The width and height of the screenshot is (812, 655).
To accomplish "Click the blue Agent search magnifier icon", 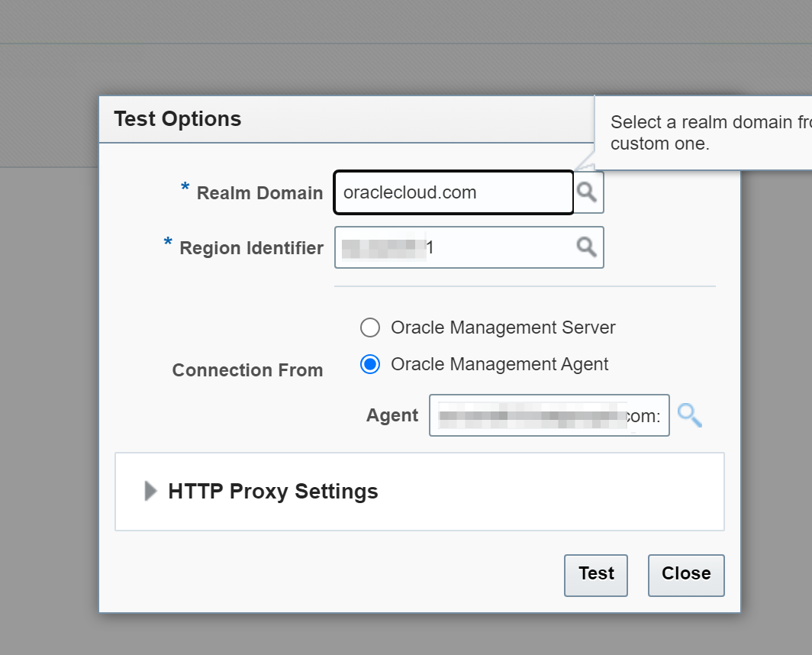I will coord(689,415).
